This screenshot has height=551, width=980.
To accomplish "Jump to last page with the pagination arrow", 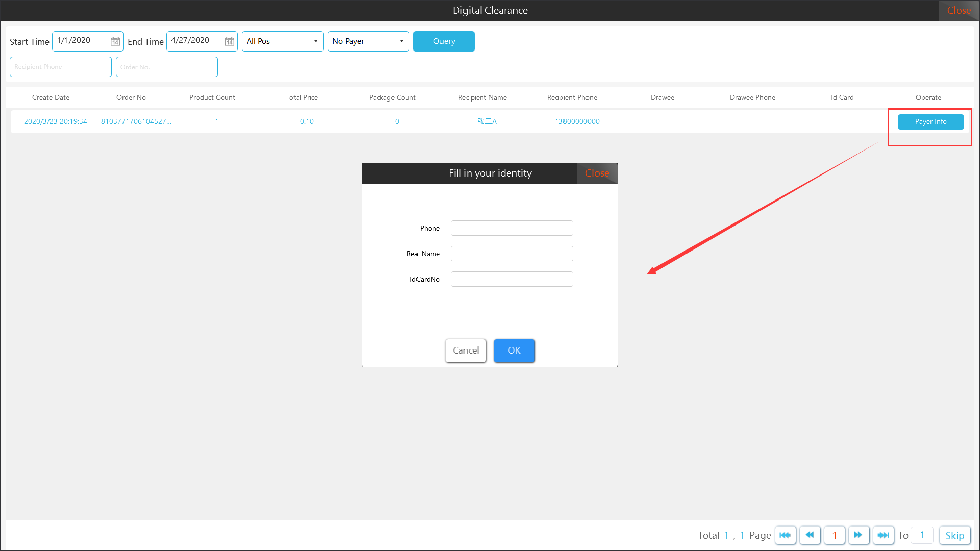I will point(883,535).
